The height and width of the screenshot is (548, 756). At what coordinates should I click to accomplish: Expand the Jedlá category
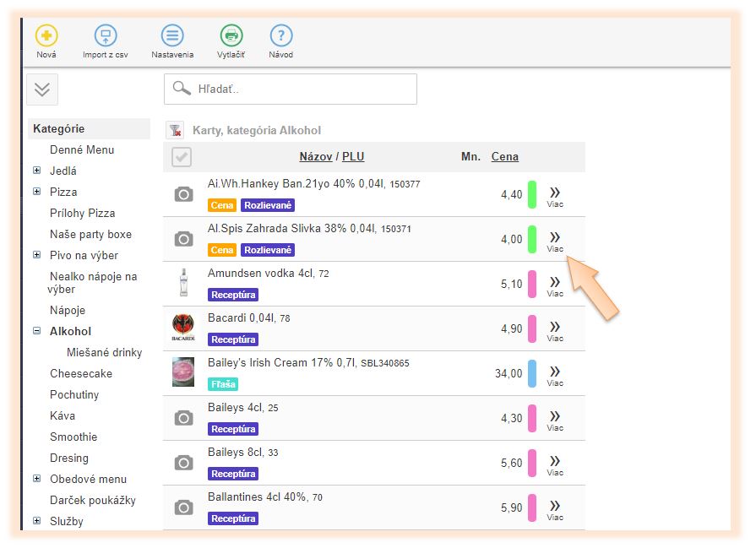36,171
